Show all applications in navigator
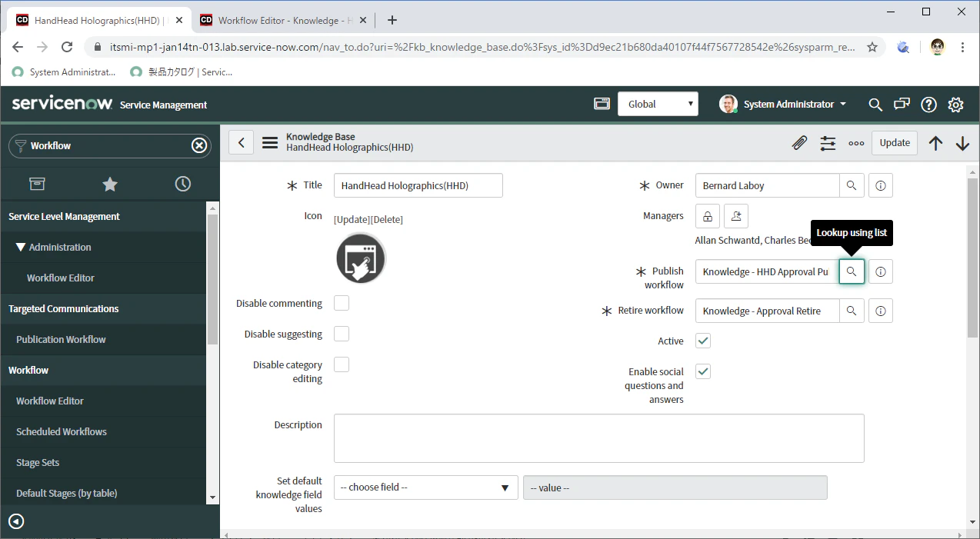The image size is (980, 539). [x=37, y=184]
